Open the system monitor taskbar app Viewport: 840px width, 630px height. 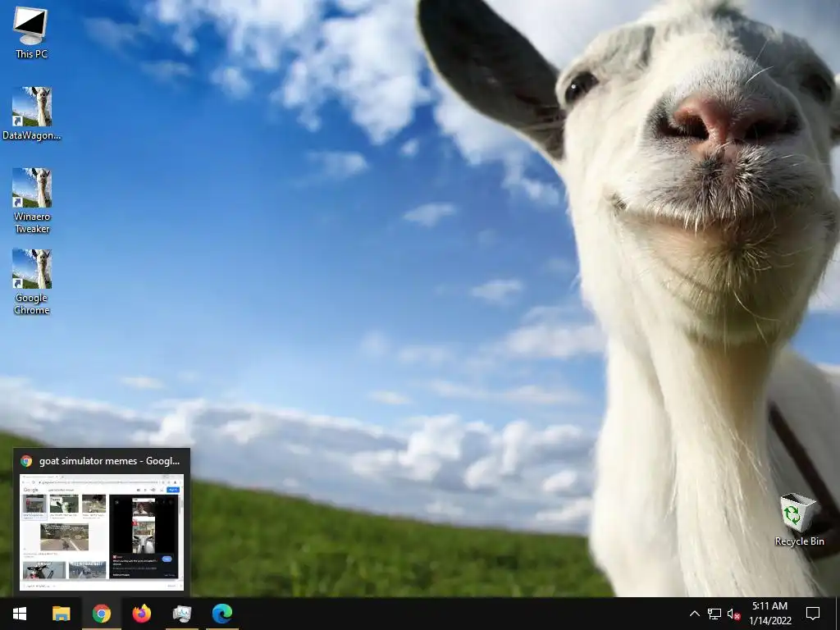coord(181,614)
